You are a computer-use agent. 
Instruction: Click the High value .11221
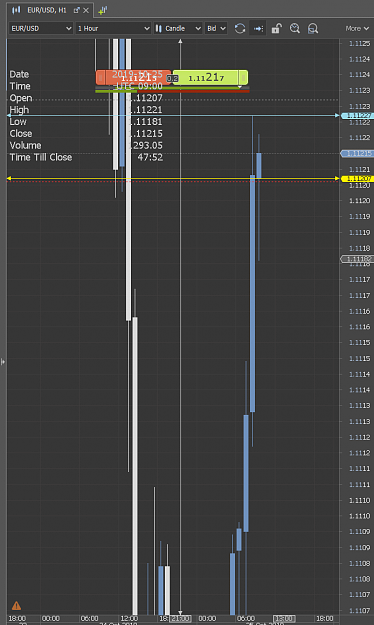145,110
